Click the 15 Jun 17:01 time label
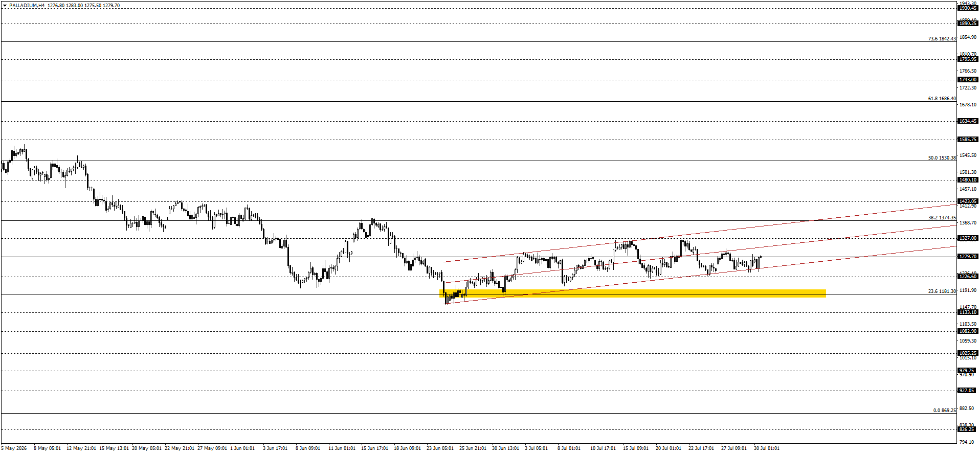 tap(374, 448)
